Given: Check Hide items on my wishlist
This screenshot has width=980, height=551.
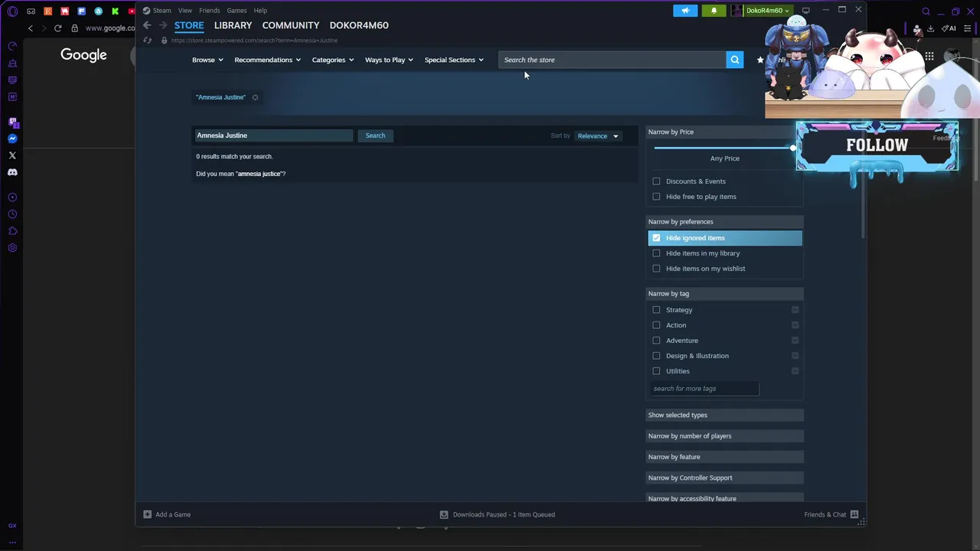Looking at the screenshot, I should pos(656,269).
